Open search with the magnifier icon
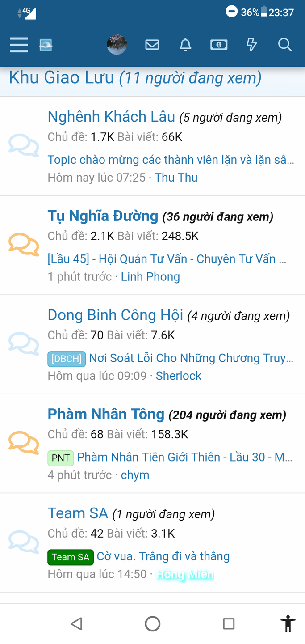Screen dimensions: 305x644 pyautogui.click(x=284, y=45)
